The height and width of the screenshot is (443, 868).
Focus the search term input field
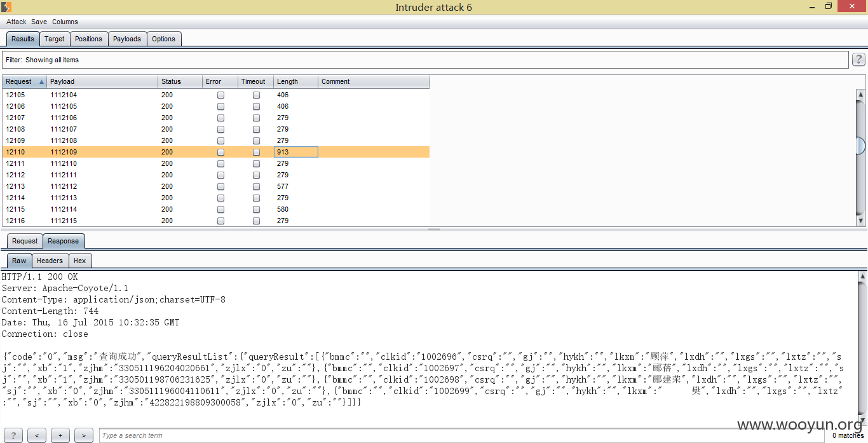[x=463, y=435]
